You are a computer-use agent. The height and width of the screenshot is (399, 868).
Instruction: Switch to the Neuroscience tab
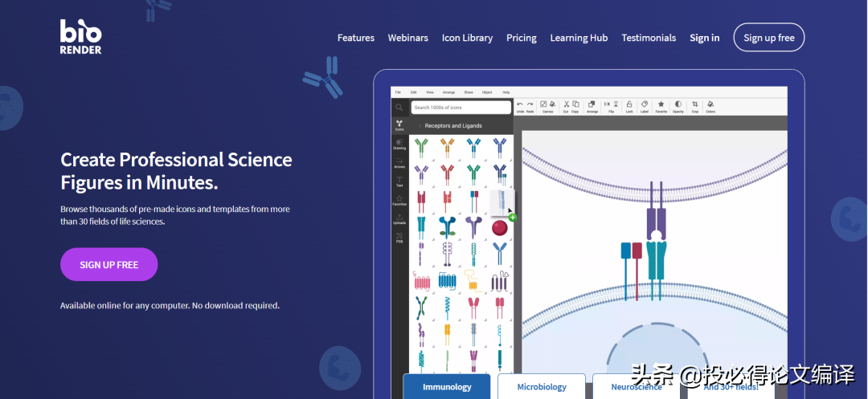(x=637, y=386)
